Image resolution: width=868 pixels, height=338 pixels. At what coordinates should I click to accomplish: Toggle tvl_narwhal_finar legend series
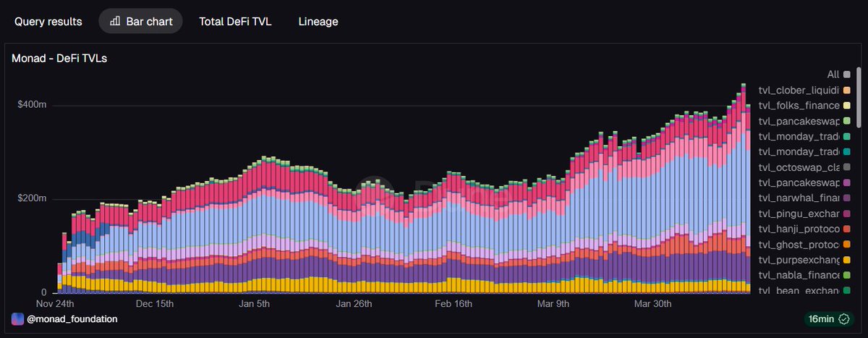tap(804, 198)
